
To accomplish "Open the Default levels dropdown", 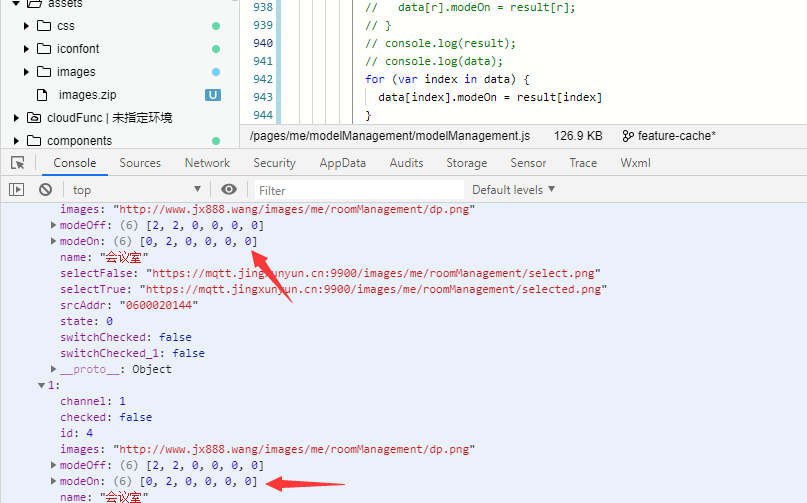I will (x=514, y=189).
